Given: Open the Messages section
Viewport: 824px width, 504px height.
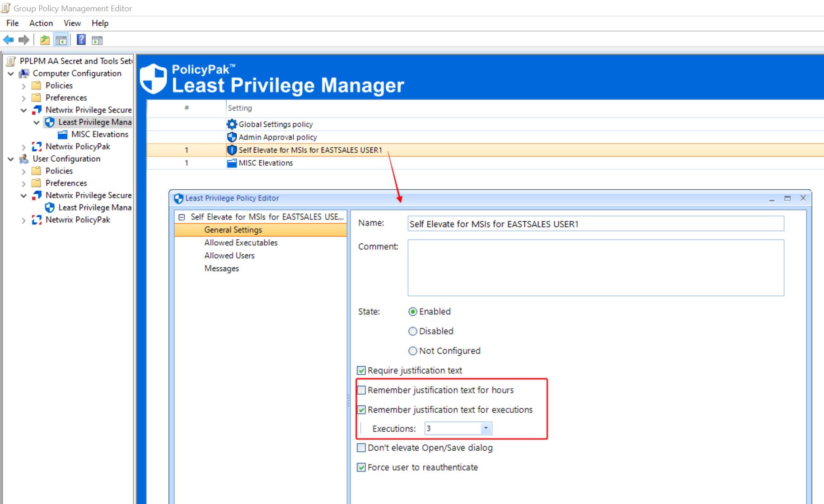Looking at the screenshot, I should [221, 269].
